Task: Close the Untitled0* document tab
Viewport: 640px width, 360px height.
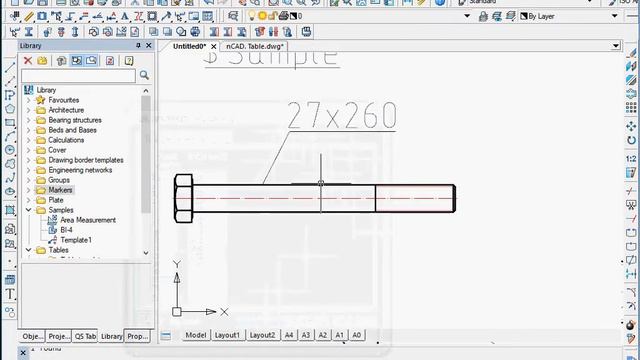Action: pyautogui.click(x=213, y=47)
